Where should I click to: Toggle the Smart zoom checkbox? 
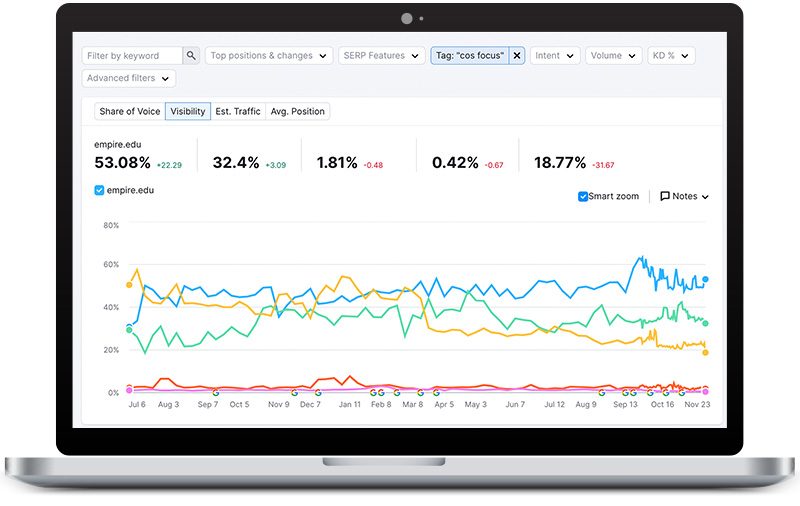(584, 197)
